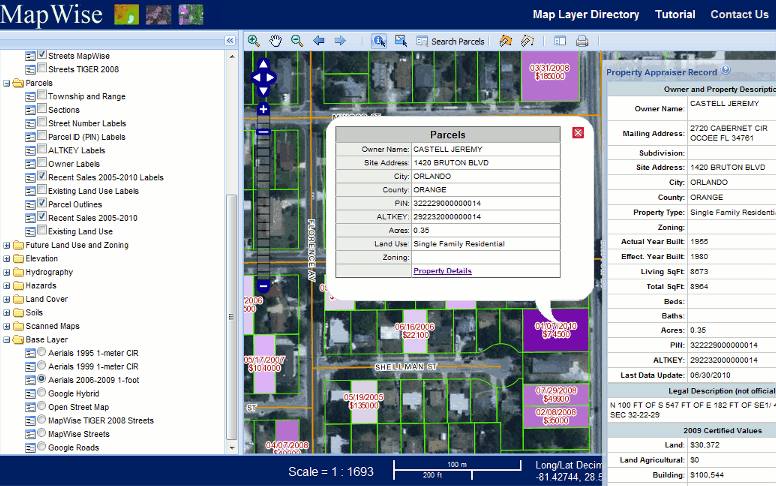776x486 pixels.
Task: Expand the Scanned Maps folder
Action: [x=6, y=326]
